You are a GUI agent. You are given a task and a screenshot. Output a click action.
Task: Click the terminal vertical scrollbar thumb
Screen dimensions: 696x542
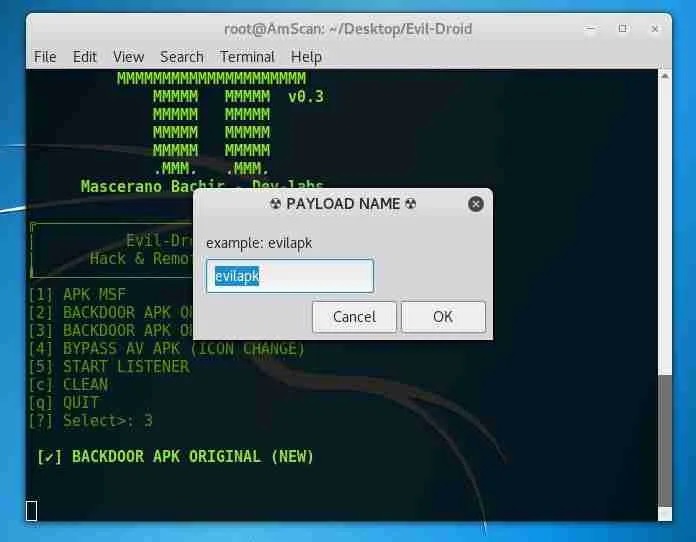[x=664, y=439]
